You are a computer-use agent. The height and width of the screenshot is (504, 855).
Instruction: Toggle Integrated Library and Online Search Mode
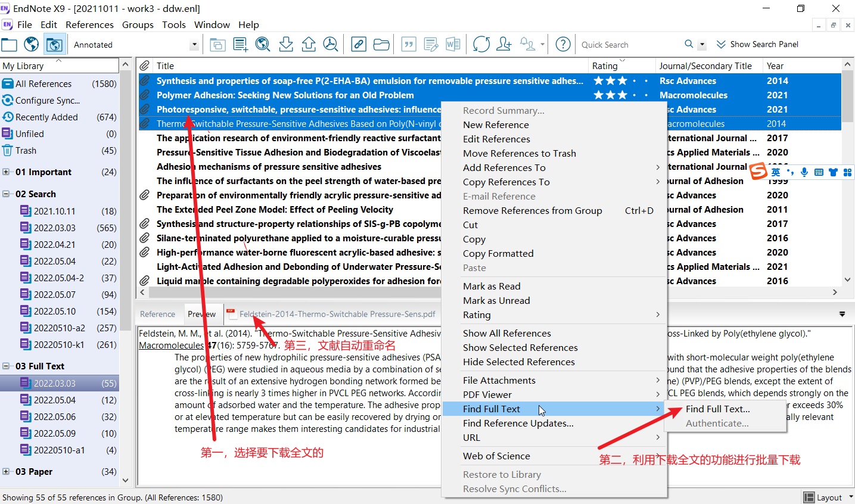click(54, 45)
